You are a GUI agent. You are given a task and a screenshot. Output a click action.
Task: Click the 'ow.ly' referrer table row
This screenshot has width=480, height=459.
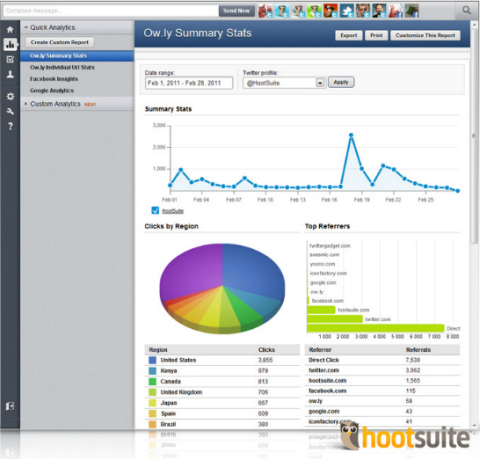[x=382, y=401]
